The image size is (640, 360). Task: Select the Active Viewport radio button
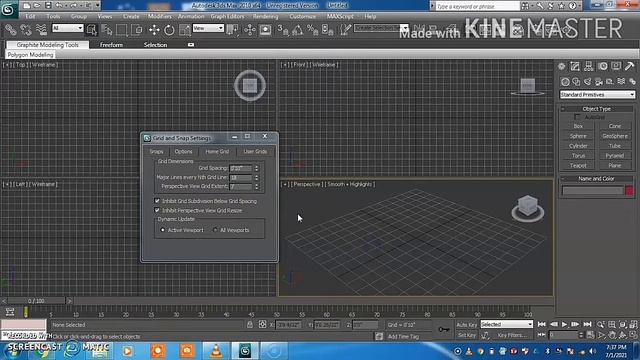162,230
